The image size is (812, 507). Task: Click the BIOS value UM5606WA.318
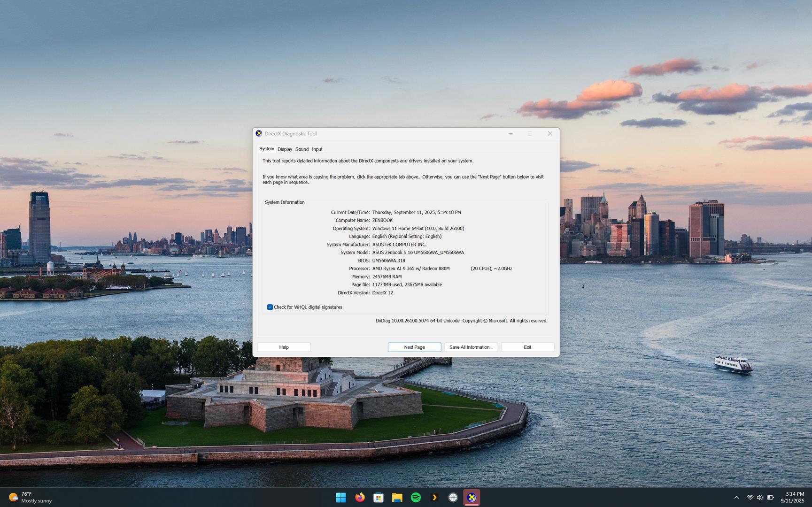click(x=388, y=261)
